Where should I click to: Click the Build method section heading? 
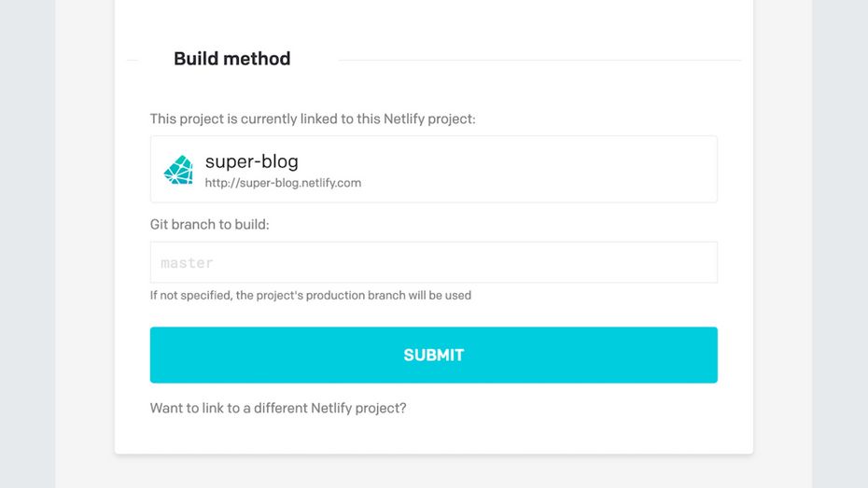pyautogui.click(x=231, y=59)
